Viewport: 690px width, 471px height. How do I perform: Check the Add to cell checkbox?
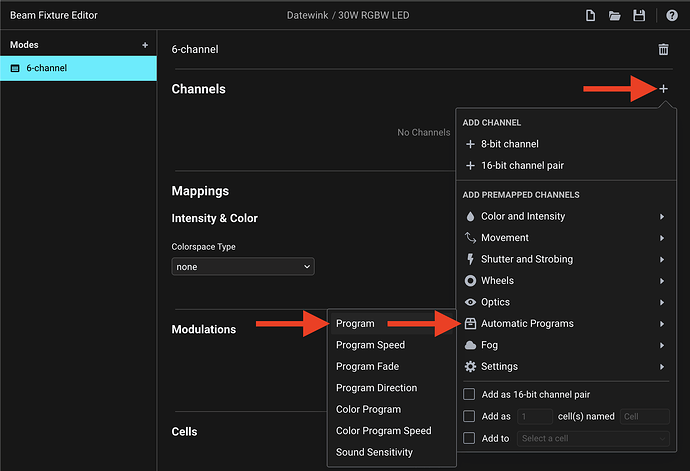[469, 438]
